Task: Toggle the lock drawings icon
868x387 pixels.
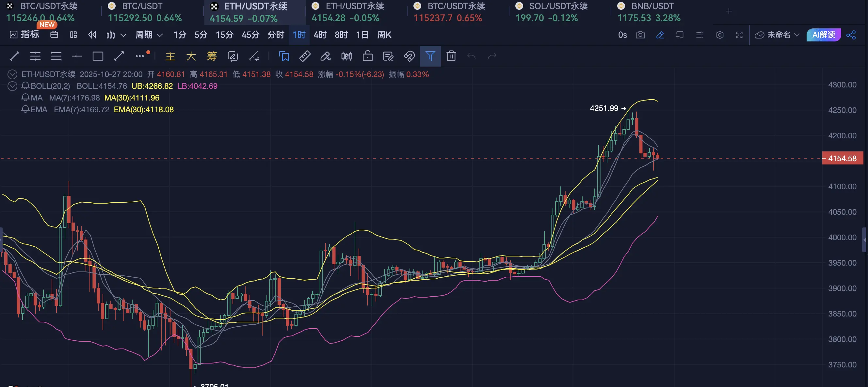Action: pos(367,56)
